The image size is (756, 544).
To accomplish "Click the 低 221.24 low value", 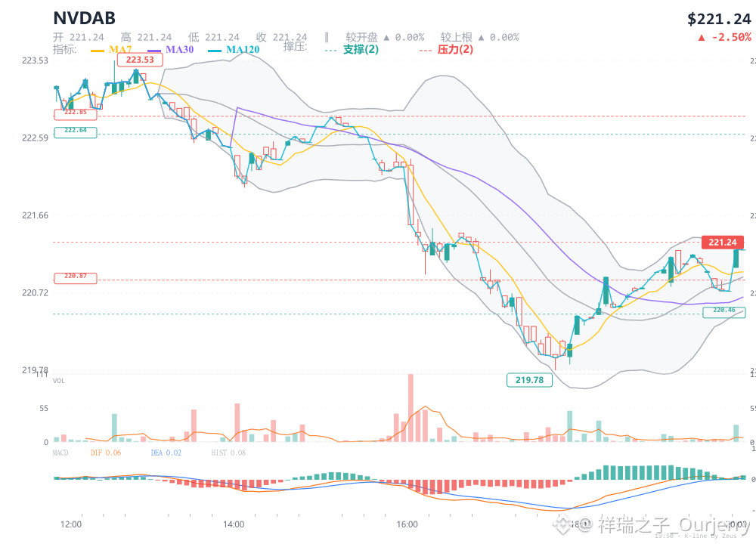I will pos(214,37).
